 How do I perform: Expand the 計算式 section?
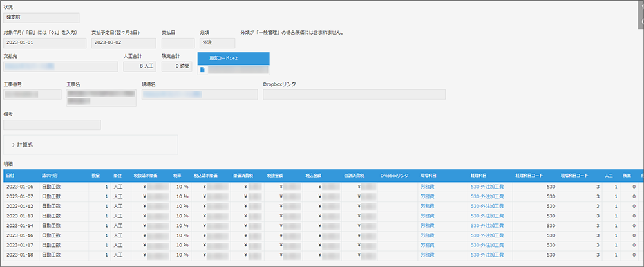(26, 145)
